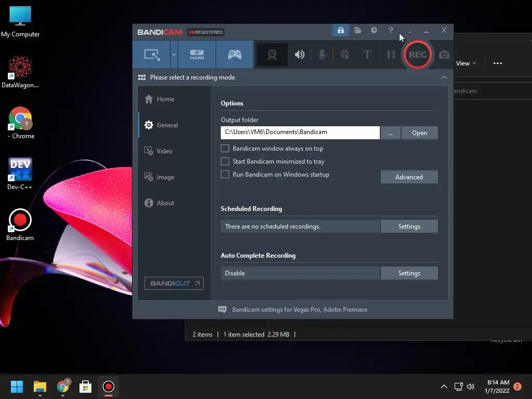Image resolution: width=532 pixels, height=399 pixels.
Task: Click '2 items' in Explorer status bar
Action: 203,335
